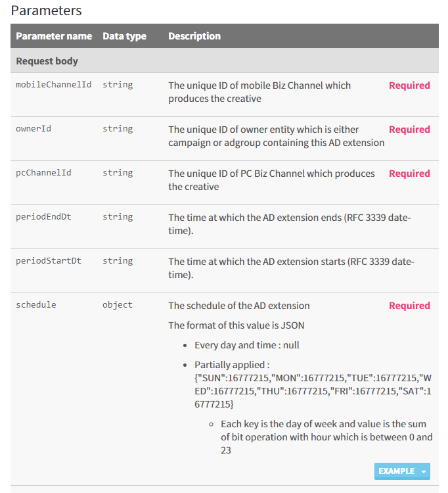Screen dimensions: 448x493
Task: Click the schedule parameter name
Action: [36, 304]
